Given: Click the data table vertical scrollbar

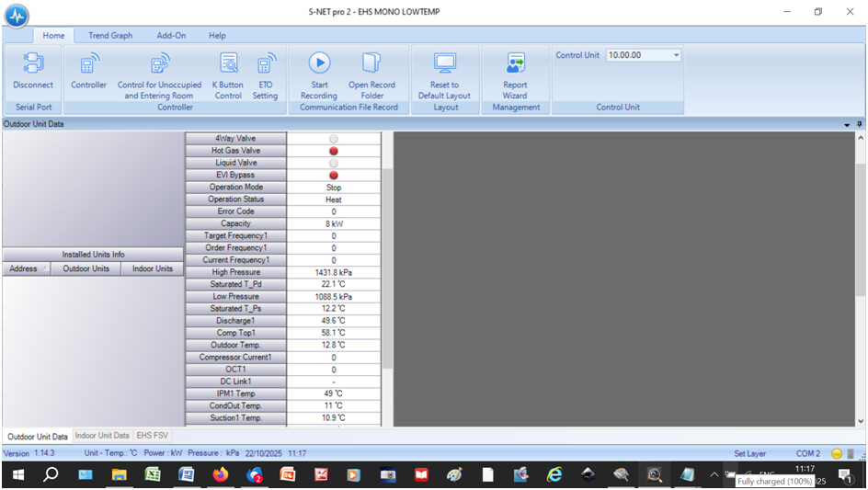Looking at the screenshot, I should tap(387, 267).
